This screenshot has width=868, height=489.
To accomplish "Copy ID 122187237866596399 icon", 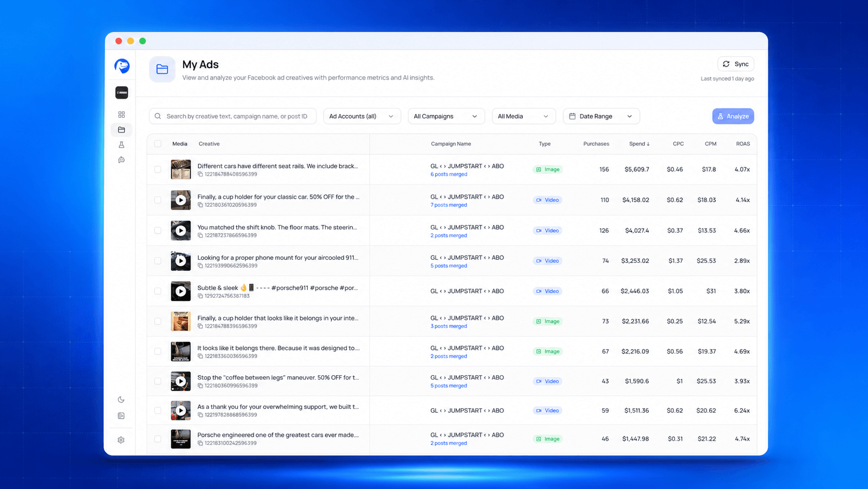I will [x=200, y=235].
